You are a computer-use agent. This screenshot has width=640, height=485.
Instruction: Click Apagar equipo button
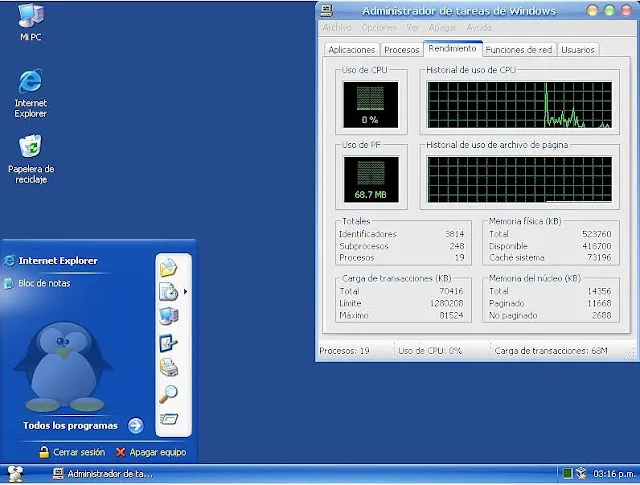tap(151, 452)
